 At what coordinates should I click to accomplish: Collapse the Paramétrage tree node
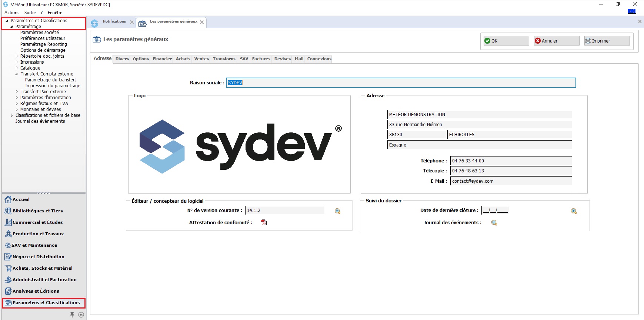click(x=11, y=27)
